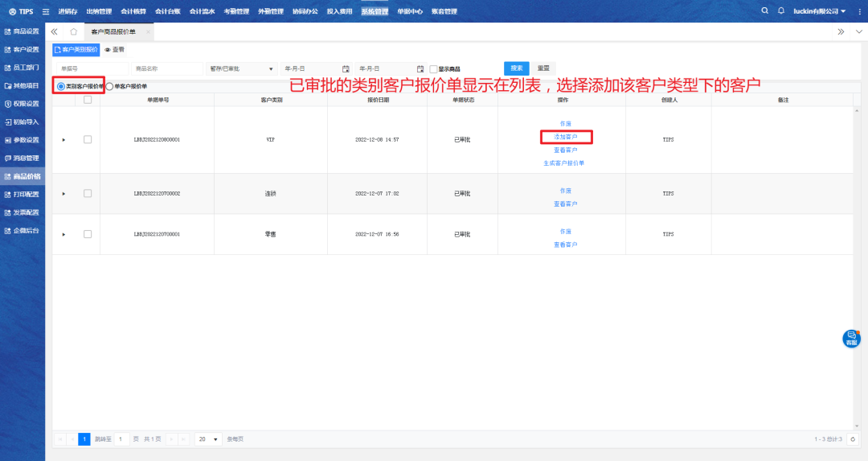Open calendar picker of first date field
This screenshot has height=461, width=868.
click(346, 69)
